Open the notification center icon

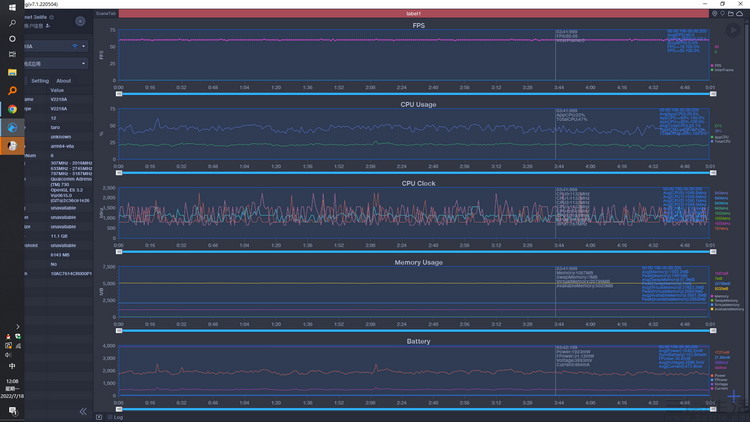pyautogui.click(x=12, y=411)
